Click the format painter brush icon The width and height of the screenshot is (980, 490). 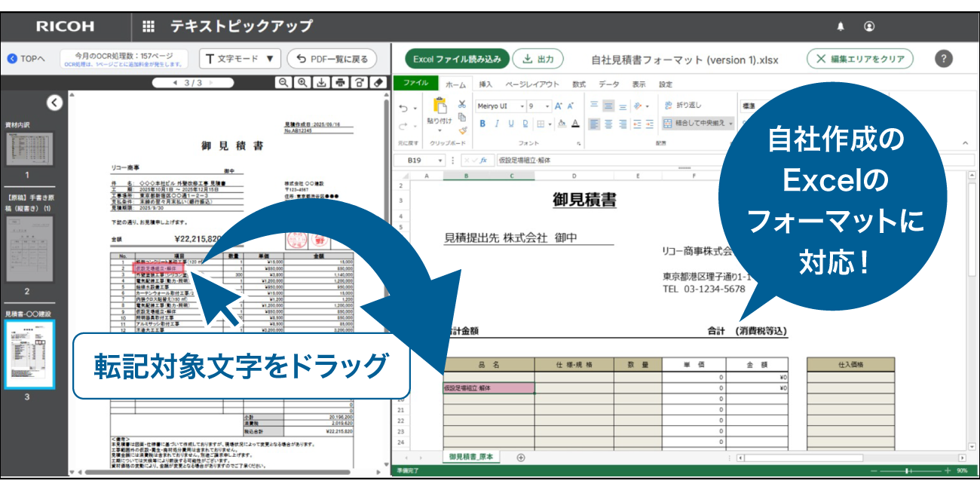pos(462,130)
